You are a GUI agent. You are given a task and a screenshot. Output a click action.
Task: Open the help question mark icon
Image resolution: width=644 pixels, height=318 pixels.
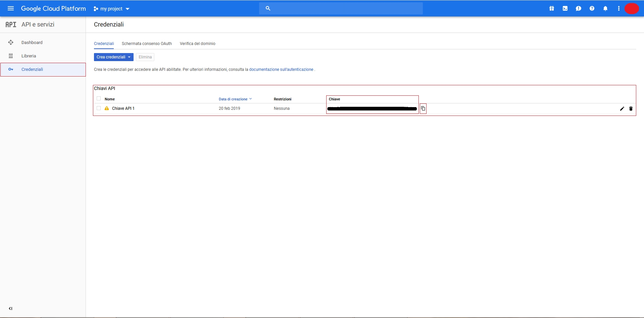click(x=592, y=8)
